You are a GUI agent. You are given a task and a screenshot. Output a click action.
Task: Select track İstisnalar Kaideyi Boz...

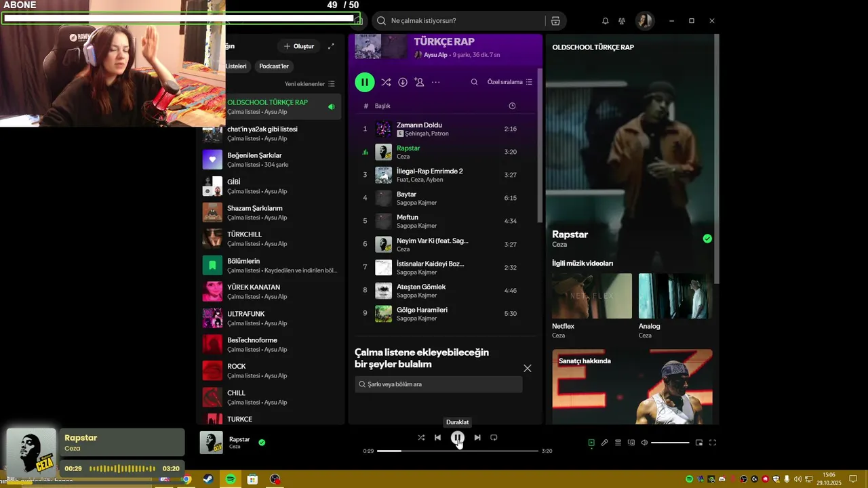(446, 267)
